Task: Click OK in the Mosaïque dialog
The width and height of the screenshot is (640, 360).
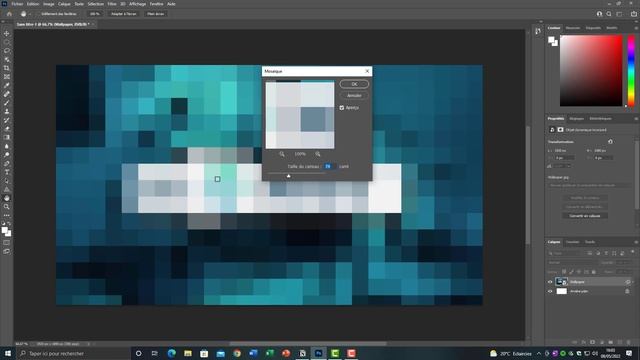Action: click(x=354, y=84)
